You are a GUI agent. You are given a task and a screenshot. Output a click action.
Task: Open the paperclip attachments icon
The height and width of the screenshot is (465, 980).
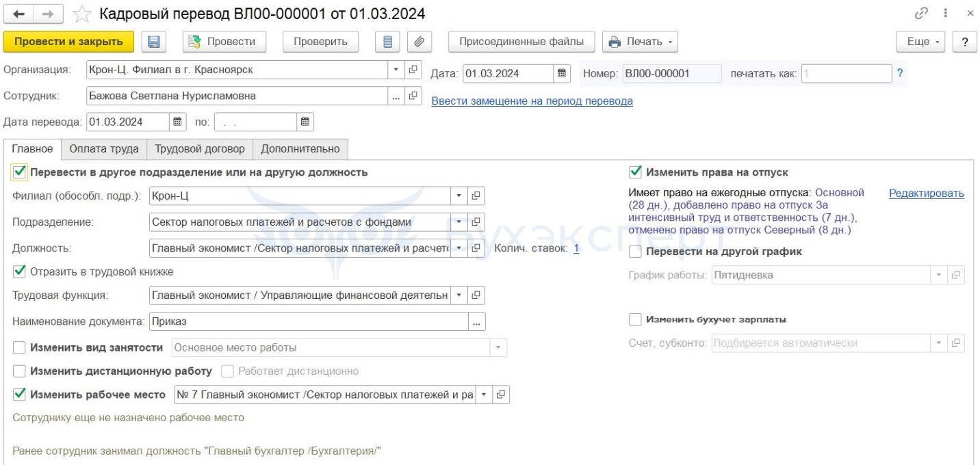click(x=420, y=42)
